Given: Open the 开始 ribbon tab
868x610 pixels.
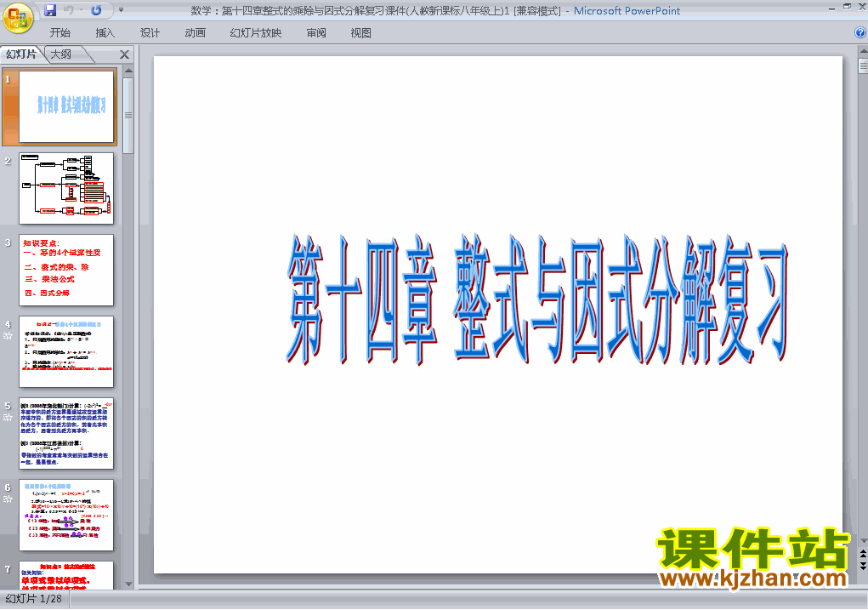Looking at the screenshot, I should (60, 32).
